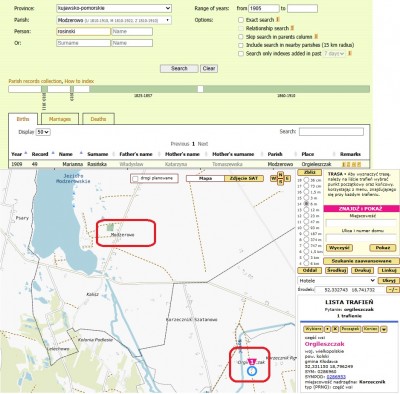Click the Search button
Viewport: 400px width, 394px height.
pos(179,68)
